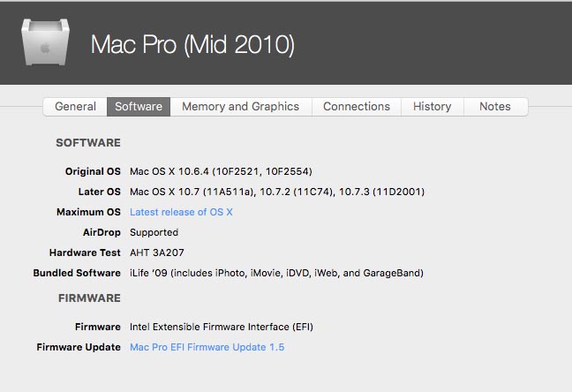Select the iLife '09 bundled software text
The height and width of the screenshot is (392, 572).
tap(276, 273)
